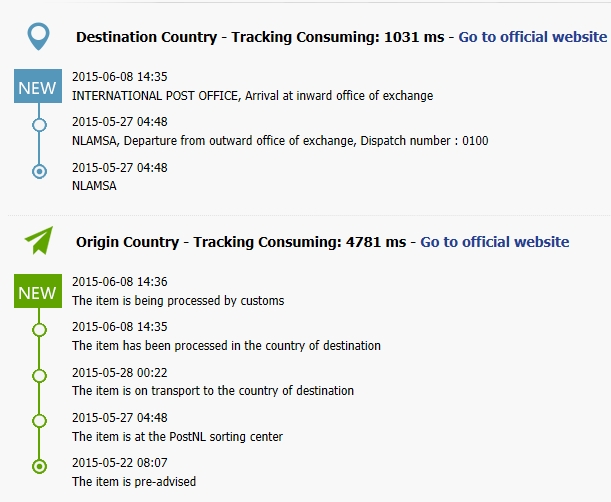This screenshot has height=502, width=611.
Task: Select the green final marker for pre-advised event
Action: (39, 466)
